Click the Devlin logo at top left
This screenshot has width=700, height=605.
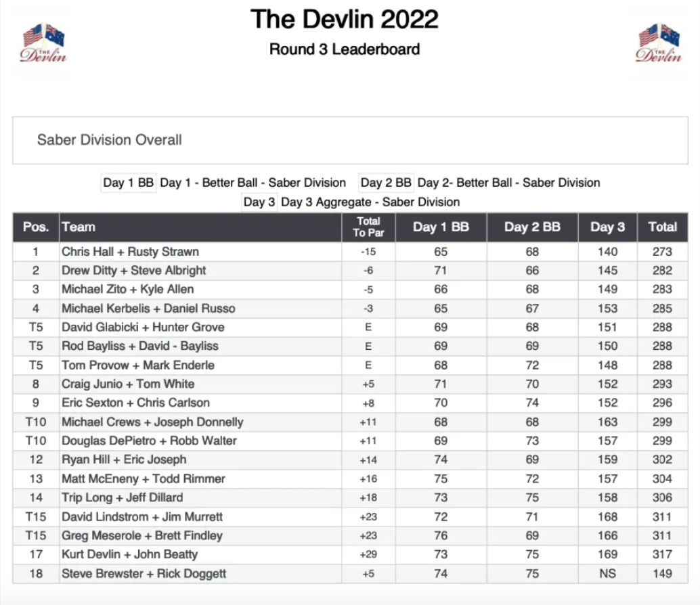(44, 43)
